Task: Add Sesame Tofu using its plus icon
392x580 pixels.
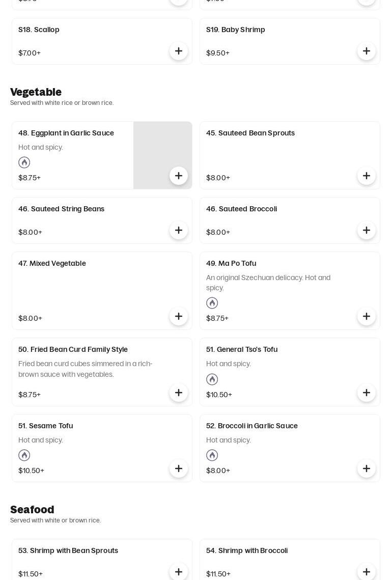Action: pyautogui.click(x=179, y=468)
